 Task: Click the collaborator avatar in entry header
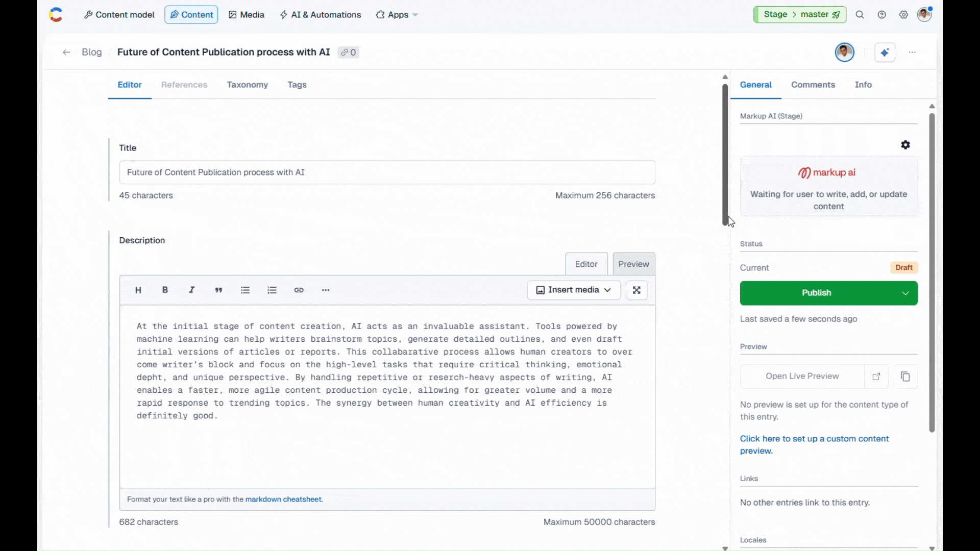coord(845,52)
